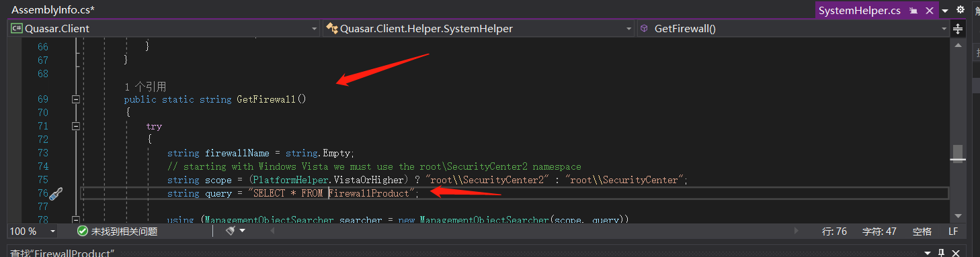Collapse the GetFirewall method at line 69
This screenshot has height=257, width=980.
click(x=76, y=99)
